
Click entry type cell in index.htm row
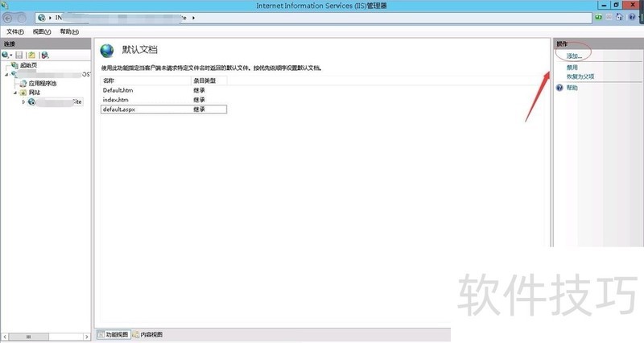point(199,100)
